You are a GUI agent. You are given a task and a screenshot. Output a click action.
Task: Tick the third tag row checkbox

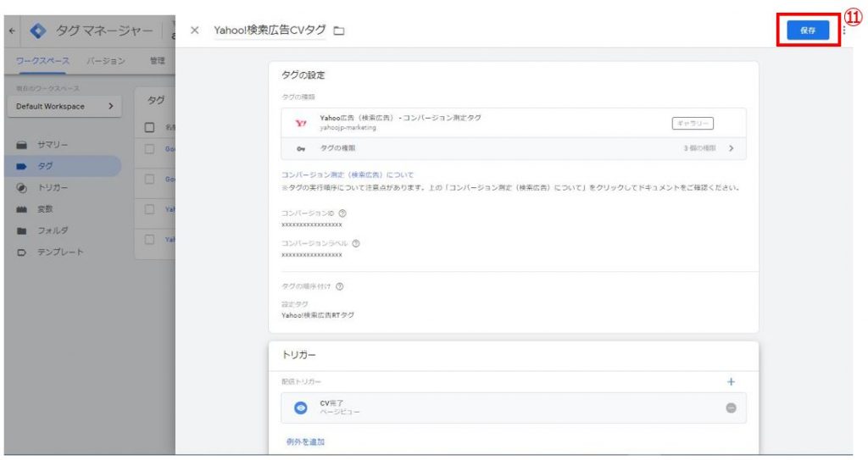tap(149, 209)
